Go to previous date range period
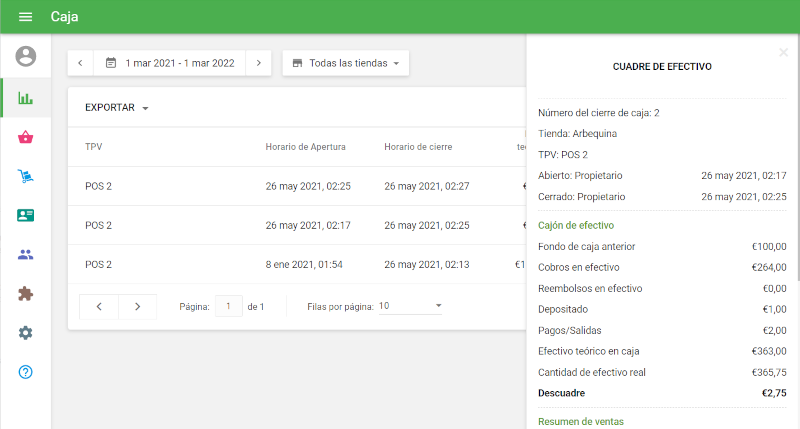This screenshot has width=800, height=429. [x=80, y=63]
